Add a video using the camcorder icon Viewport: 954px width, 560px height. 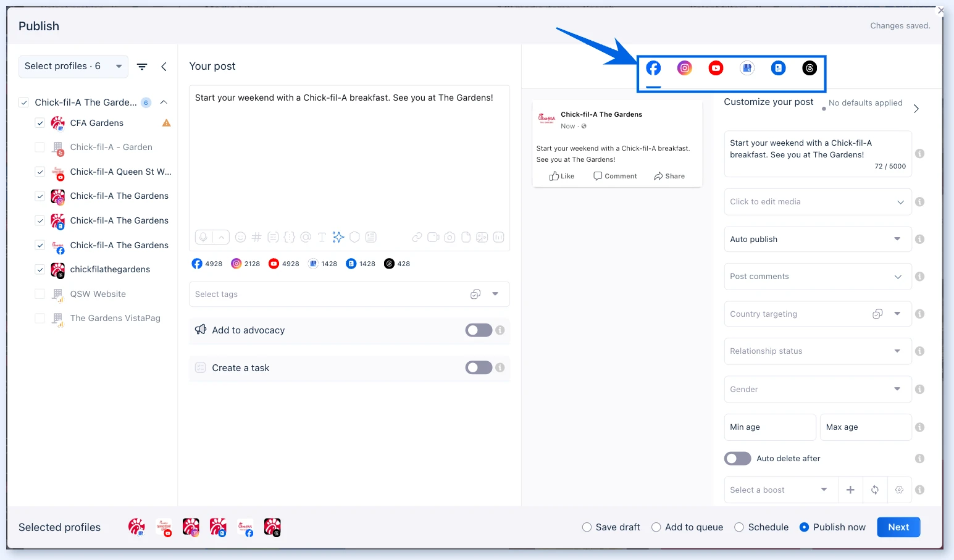tap(433, 237)
